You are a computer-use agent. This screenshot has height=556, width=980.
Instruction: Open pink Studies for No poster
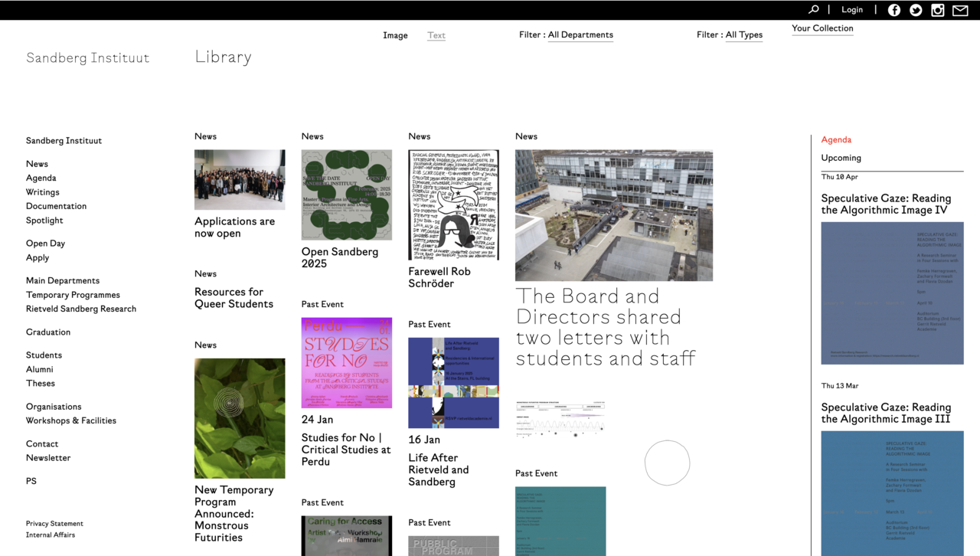[347, 363]
